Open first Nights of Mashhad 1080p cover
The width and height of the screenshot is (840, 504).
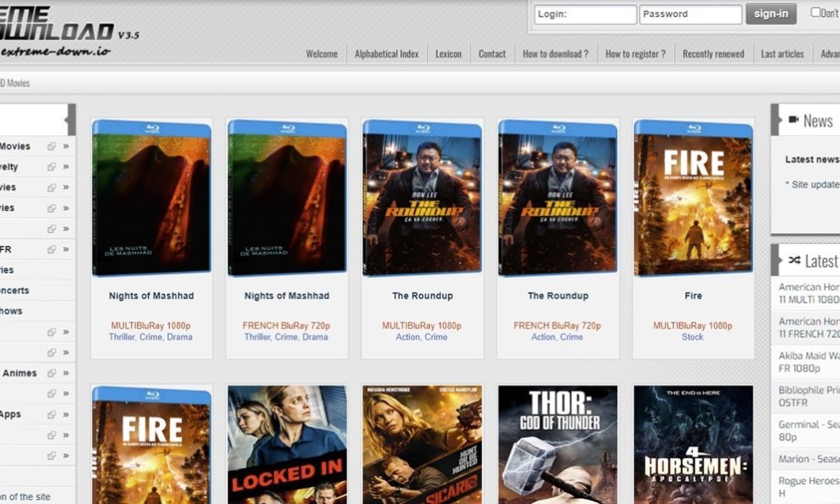(151, 198)
